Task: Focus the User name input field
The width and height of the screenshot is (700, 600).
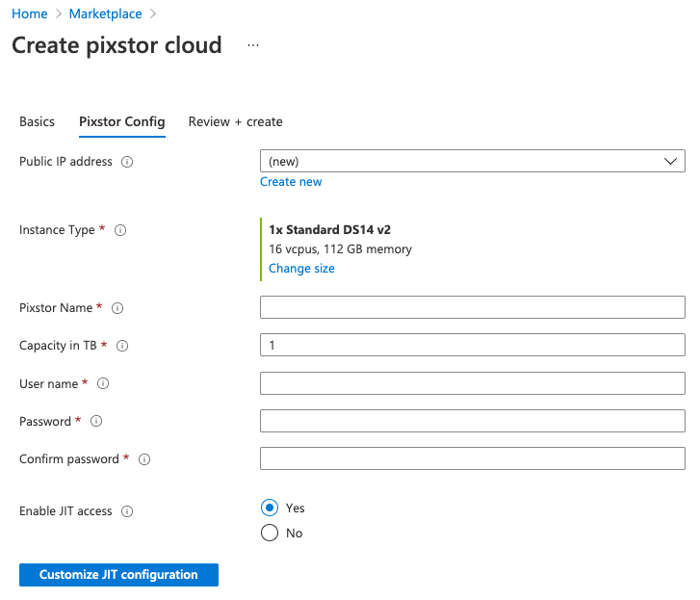Action: click(x=473, y=383)
